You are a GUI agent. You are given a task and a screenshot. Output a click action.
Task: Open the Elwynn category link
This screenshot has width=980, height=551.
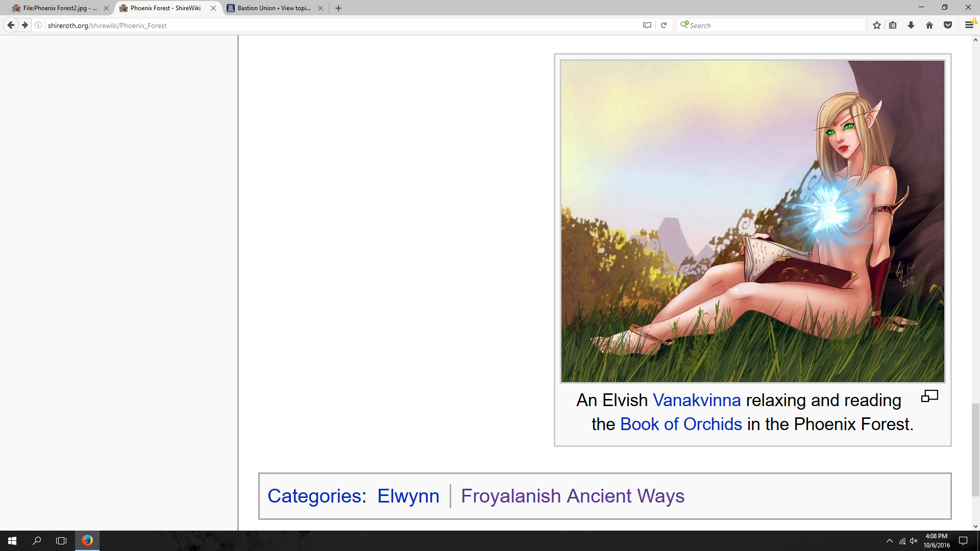click(408, 496)
